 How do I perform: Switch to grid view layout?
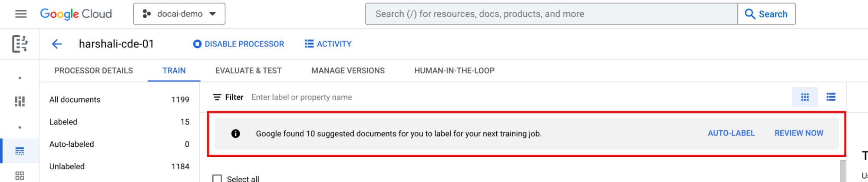click(805, 97)
